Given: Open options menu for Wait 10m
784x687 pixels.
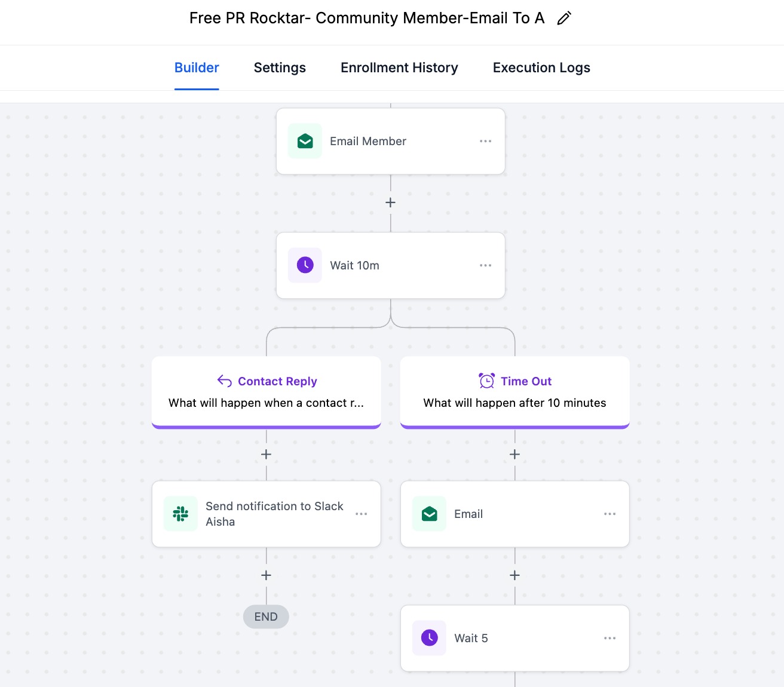Looking at the screenshot, I should pos(485,265).
